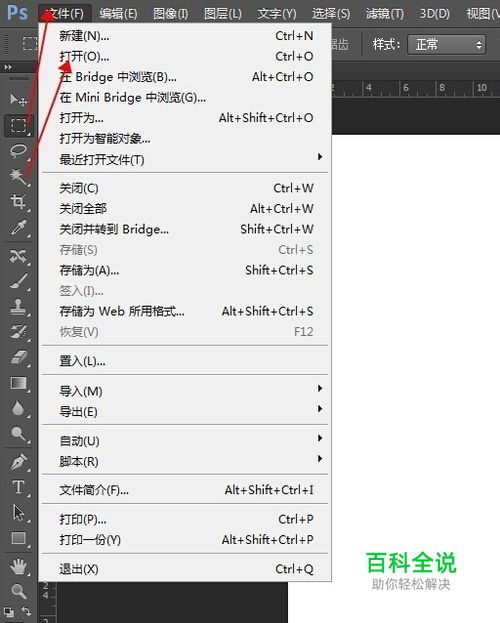
Task: Select the Magic Wand tool
Action: point(18,176)
